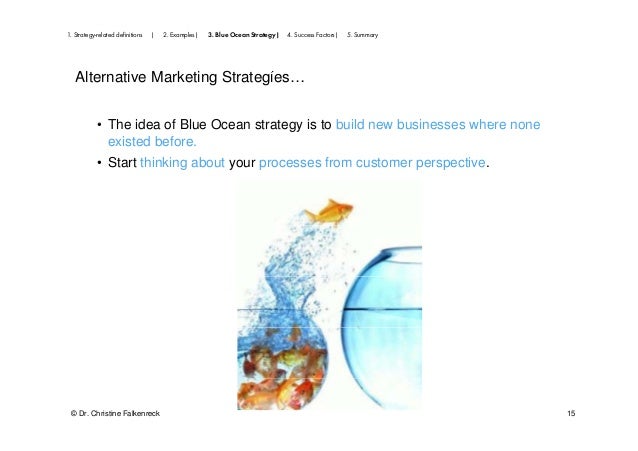The height and width of the screenshot is (451, 638).
Task: Click the word Start in second bullet
Action: 122,162
